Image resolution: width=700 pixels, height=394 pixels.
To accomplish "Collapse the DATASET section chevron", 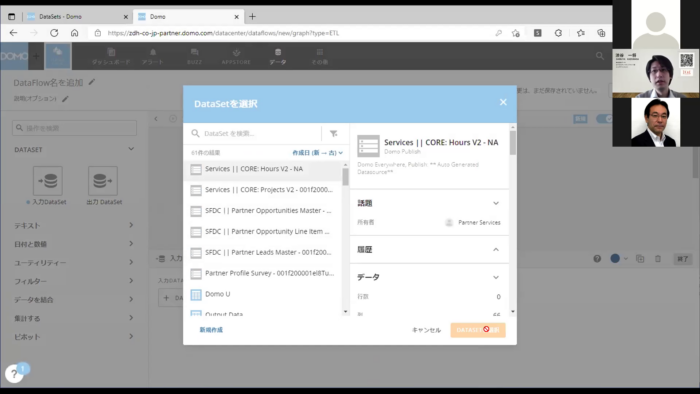I will 131,149.
